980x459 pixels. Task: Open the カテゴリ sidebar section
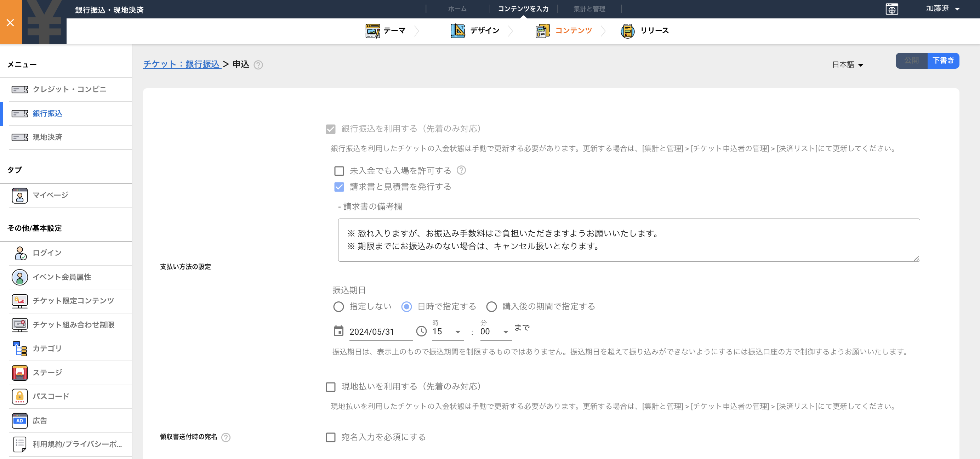20,348
